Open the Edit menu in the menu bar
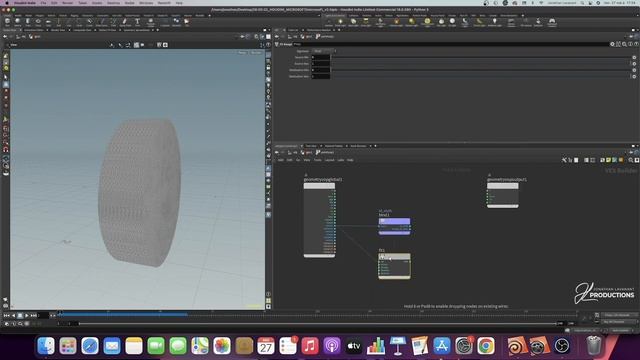 click(x=54, y=3)
